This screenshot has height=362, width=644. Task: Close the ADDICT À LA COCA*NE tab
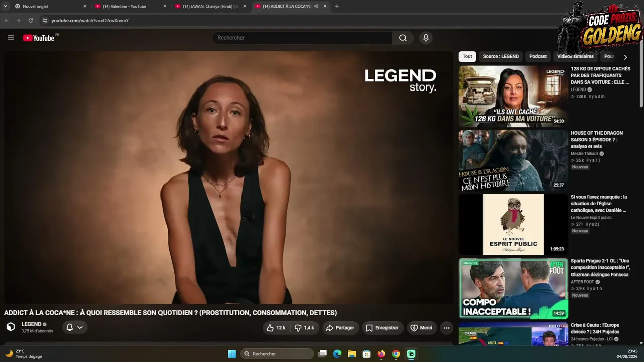(325, 6)
